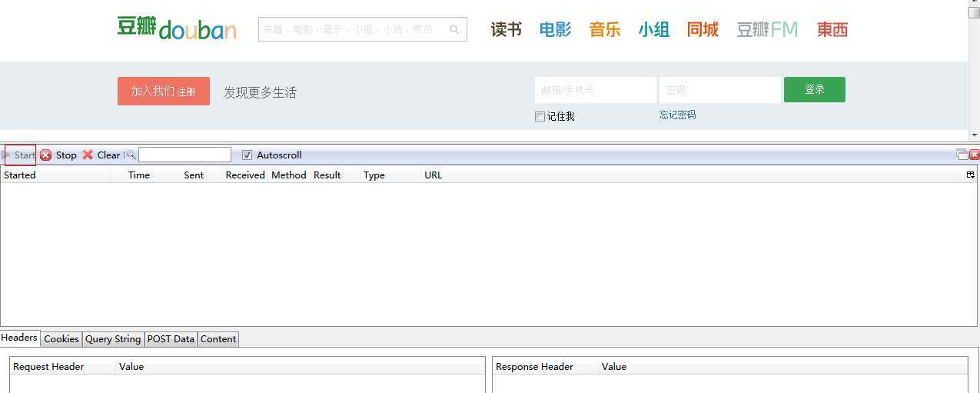This screenshot has width=980, height=393.
Task: Click the Sent column header
Action: tap(180, 175)
